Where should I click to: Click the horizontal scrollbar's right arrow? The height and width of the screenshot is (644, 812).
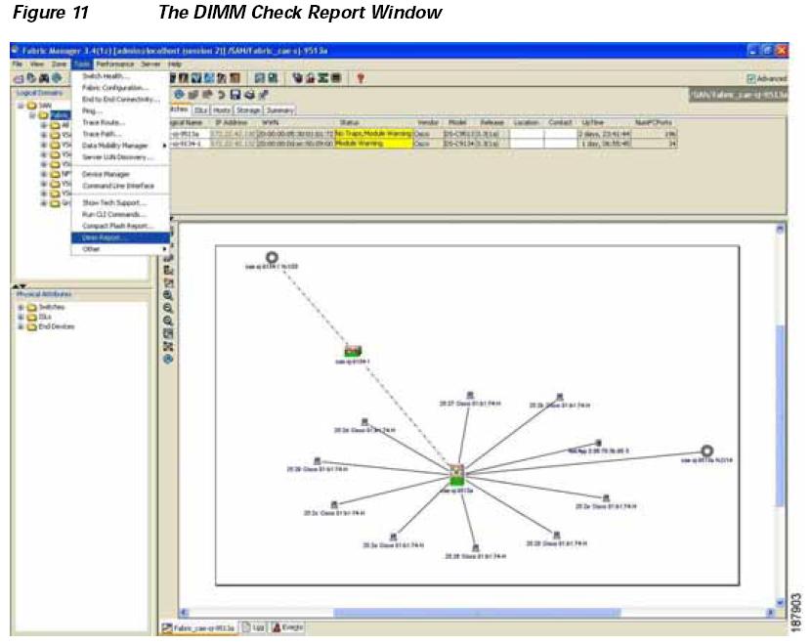(771, 613)
